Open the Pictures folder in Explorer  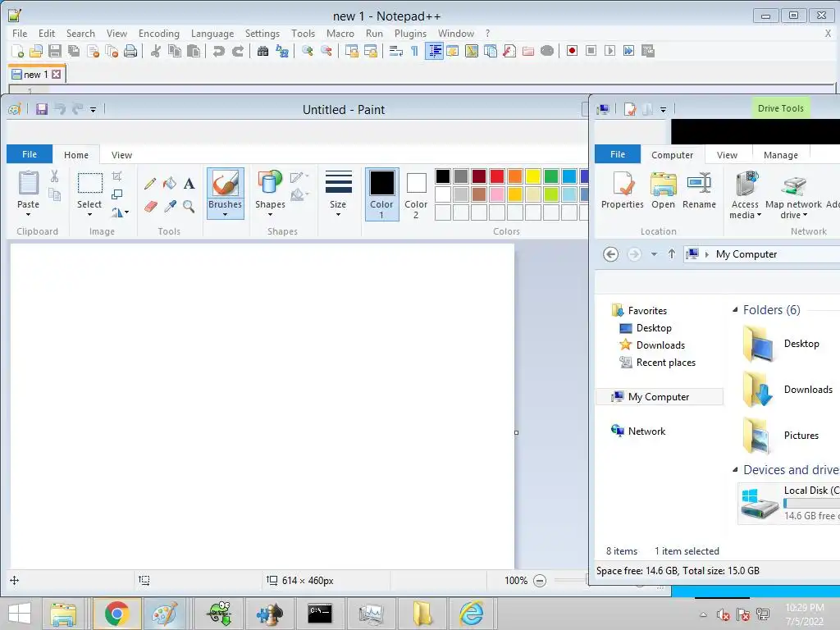point(781,435)
